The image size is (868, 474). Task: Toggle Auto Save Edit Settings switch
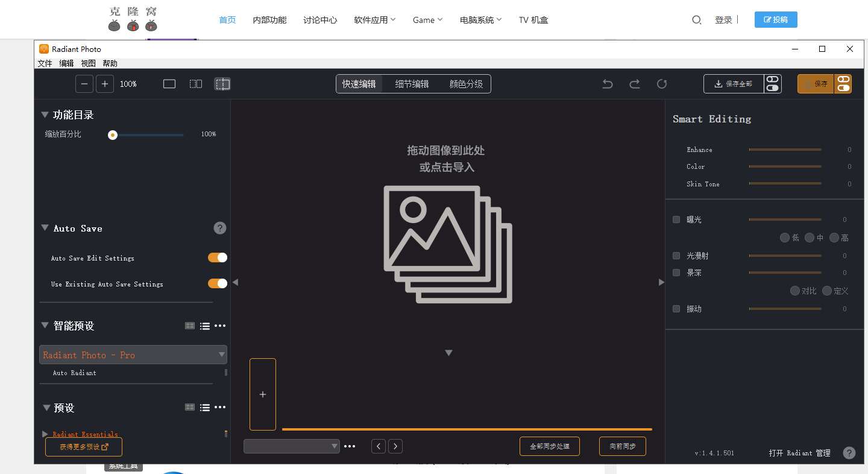[218, 258]
